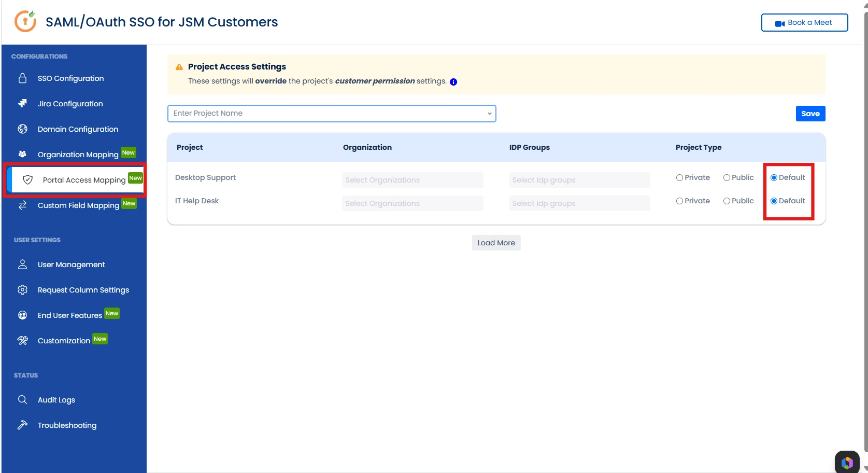Go to End User Features
Screen dimensions: 868x473
pyautogui.click(x=70, y=315)
